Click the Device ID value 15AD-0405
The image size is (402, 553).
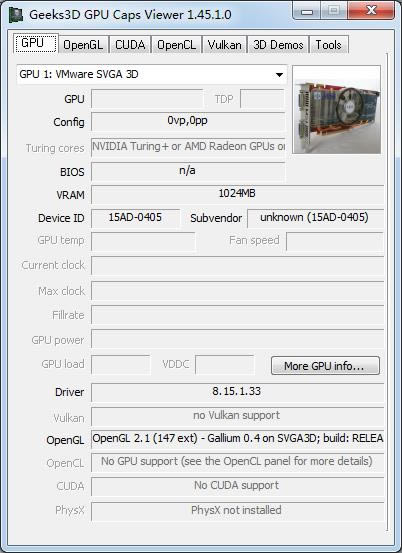[x=135, y=218]
